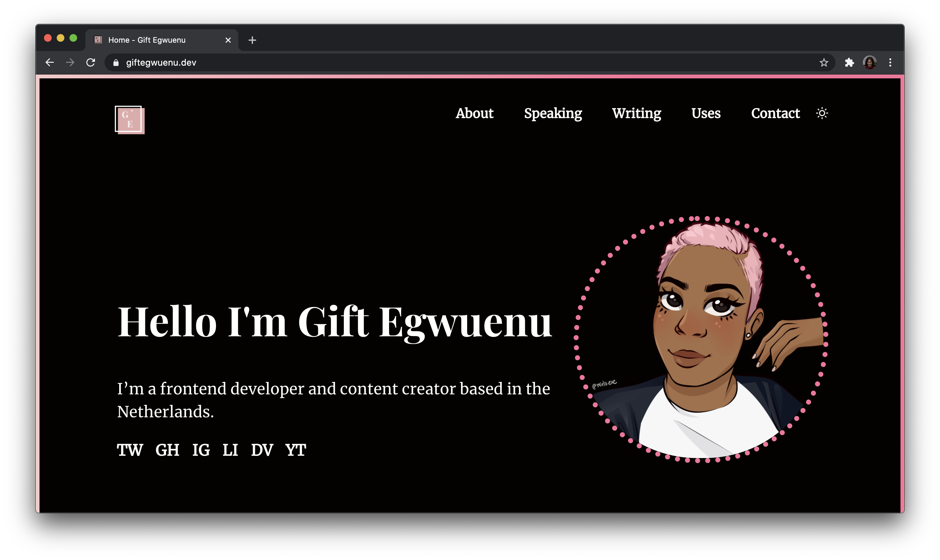This screenshot has height=560, width=940.
Task: Select the Home - Gift Egwuenu tab
Action: pyautogui.click(x=162, y=40)
